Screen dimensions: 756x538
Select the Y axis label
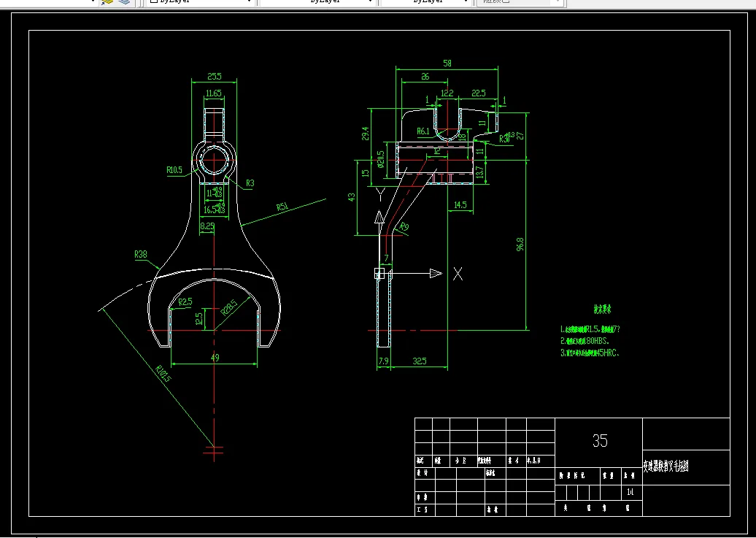point(380,195)
